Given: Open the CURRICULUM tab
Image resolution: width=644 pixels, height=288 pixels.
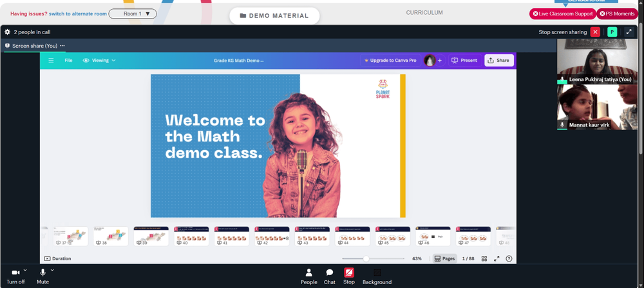Looking at the screenshot, I should pos(424,13).
